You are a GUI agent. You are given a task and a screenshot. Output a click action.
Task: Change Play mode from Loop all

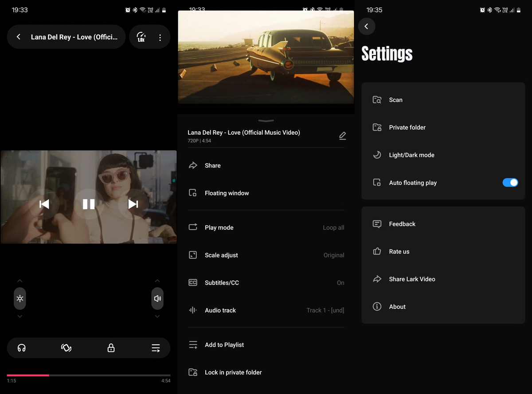pyautogui.click(x=266, y=227)
